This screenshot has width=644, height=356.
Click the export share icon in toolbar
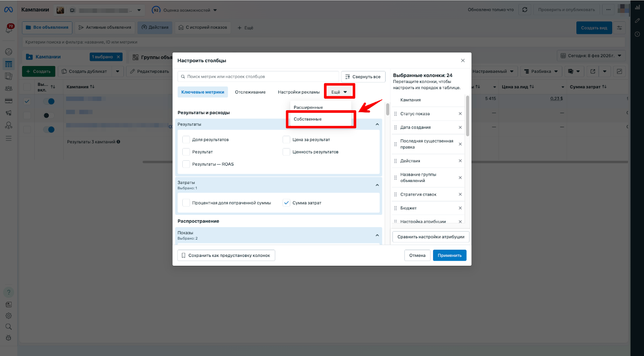592,71
